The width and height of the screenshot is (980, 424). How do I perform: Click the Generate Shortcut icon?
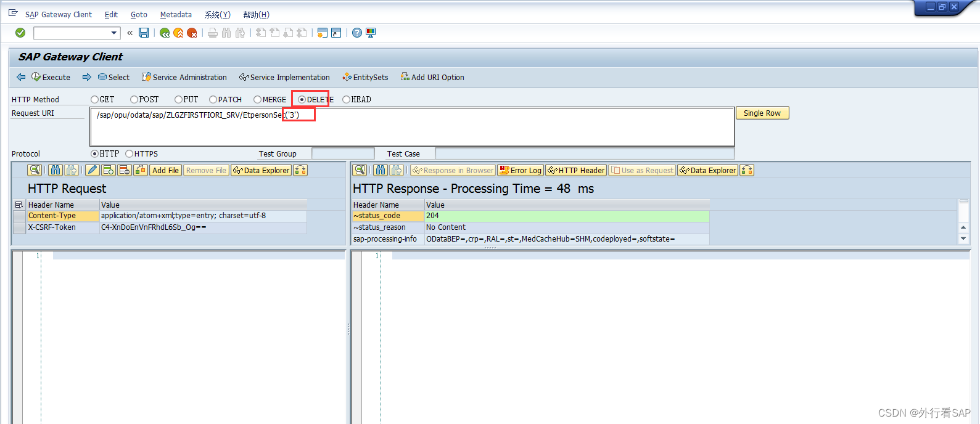coord(336,33)
